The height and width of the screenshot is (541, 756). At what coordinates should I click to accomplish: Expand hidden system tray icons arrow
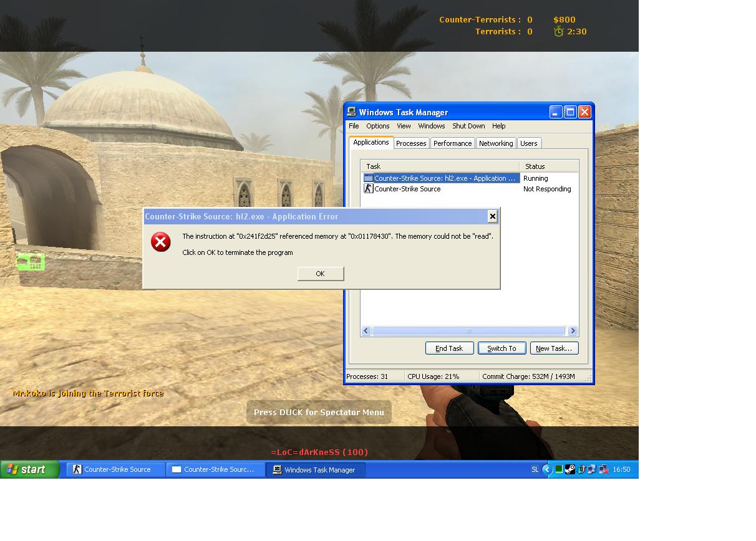pos(547,469)
